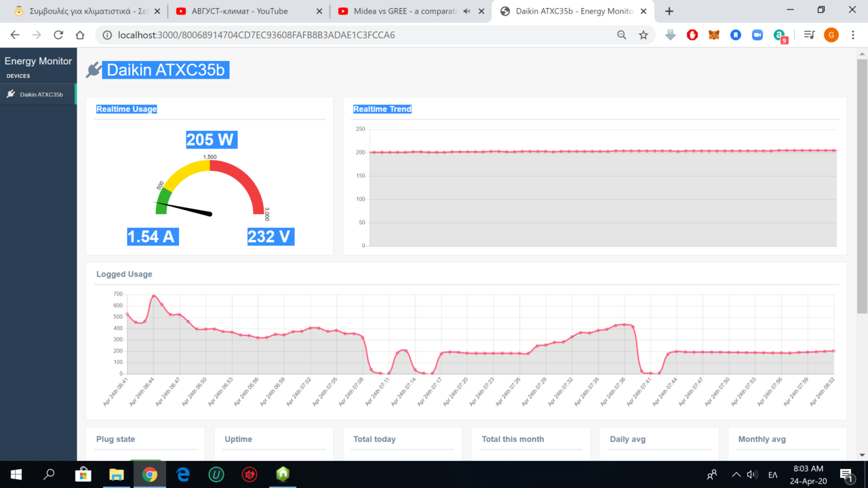
Task: Go forward in browser history
Action: click(x=37, y=35)
